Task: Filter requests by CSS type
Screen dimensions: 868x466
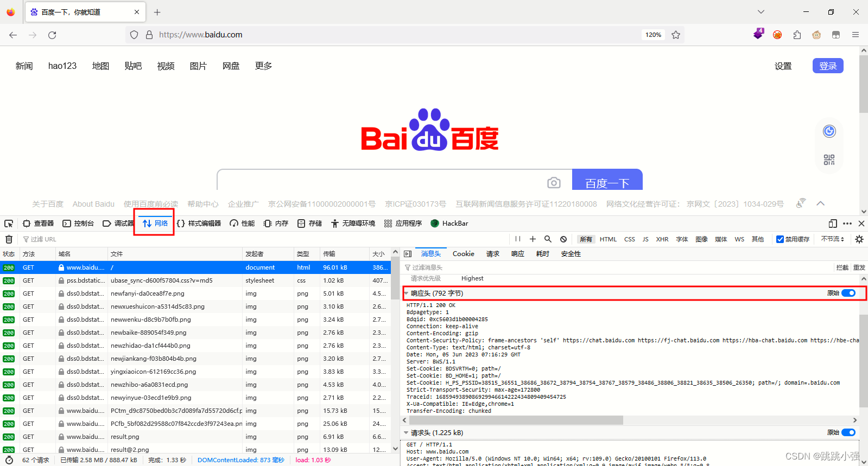Action: tap(630, 239)
